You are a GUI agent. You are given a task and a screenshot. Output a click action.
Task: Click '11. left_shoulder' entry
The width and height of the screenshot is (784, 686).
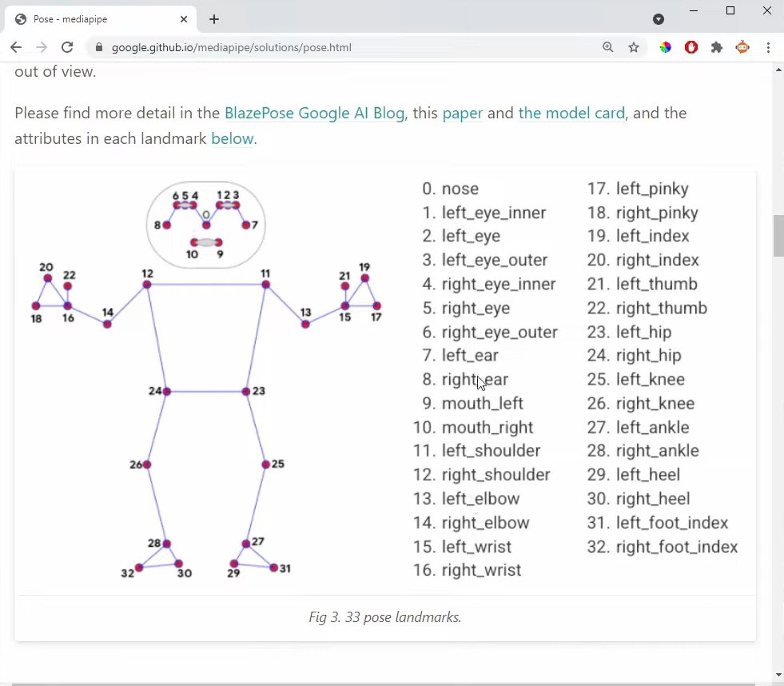tap(477, 451)
